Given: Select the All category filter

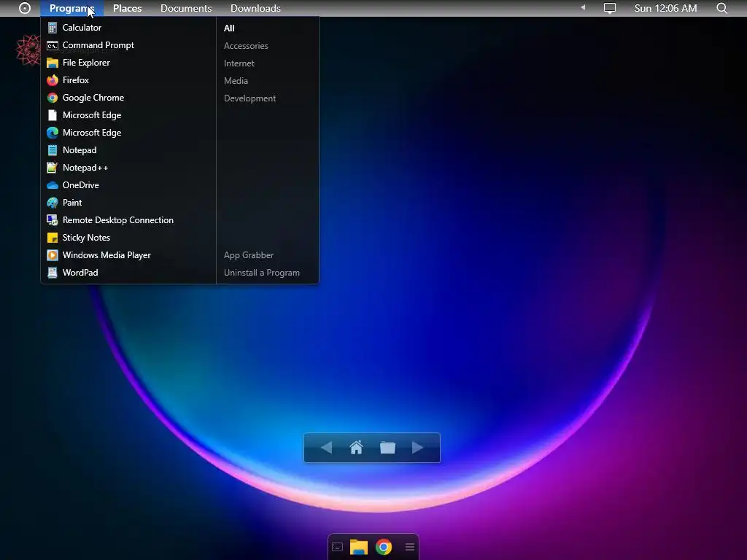Looking at the screenshot, I should pos(229,28).
